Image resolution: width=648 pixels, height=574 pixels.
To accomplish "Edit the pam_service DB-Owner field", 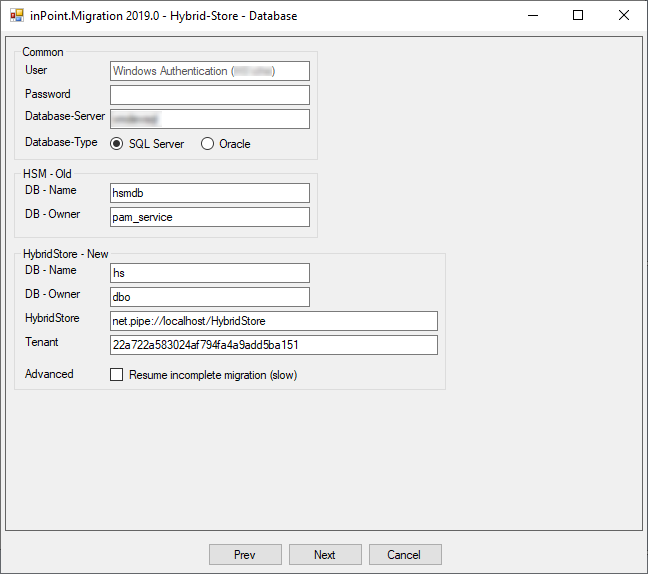I will 210,217.
